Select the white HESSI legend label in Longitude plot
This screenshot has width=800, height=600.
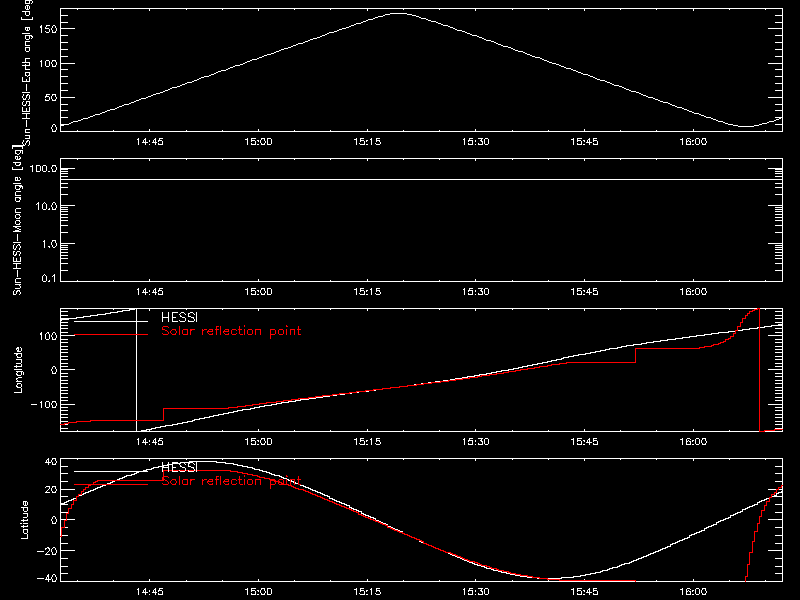(179, 318)
